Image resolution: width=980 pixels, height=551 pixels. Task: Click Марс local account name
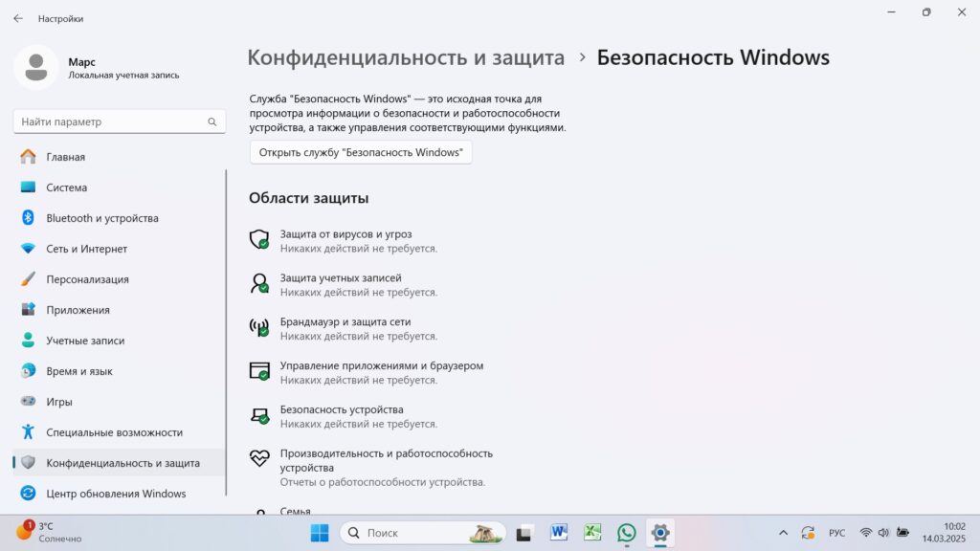point(82,62)
